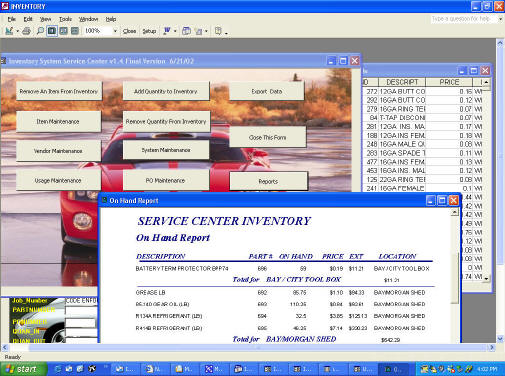Click the Design View icon
The image size is (505, 376).
[9, 31]
